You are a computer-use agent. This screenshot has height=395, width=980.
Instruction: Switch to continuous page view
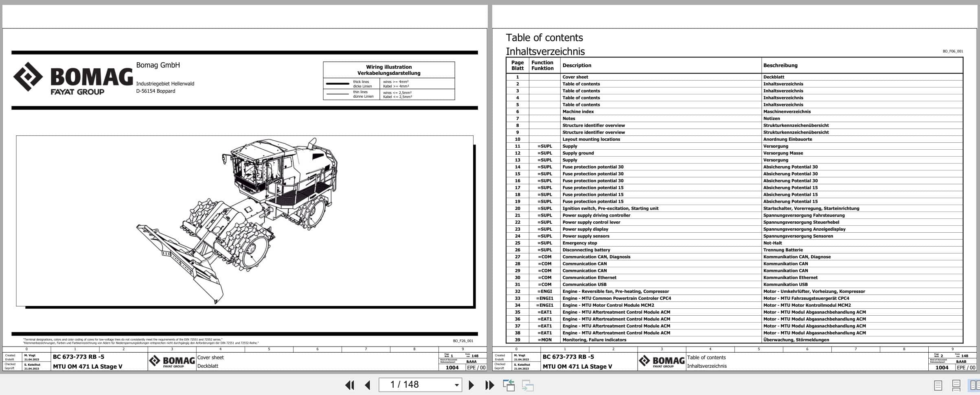point(956,385)
